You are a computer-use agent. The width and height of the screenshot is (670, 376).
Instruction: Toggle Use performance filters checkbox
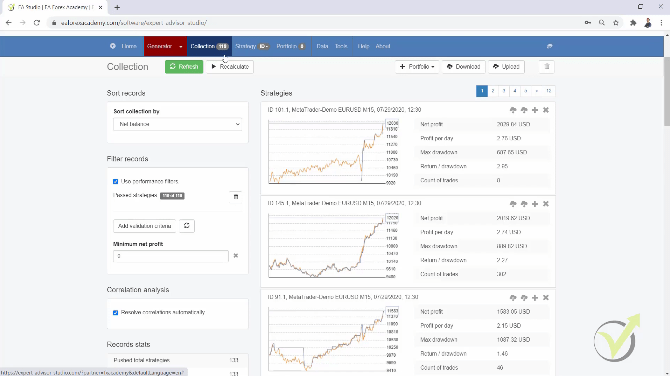[x=115, y=182]
